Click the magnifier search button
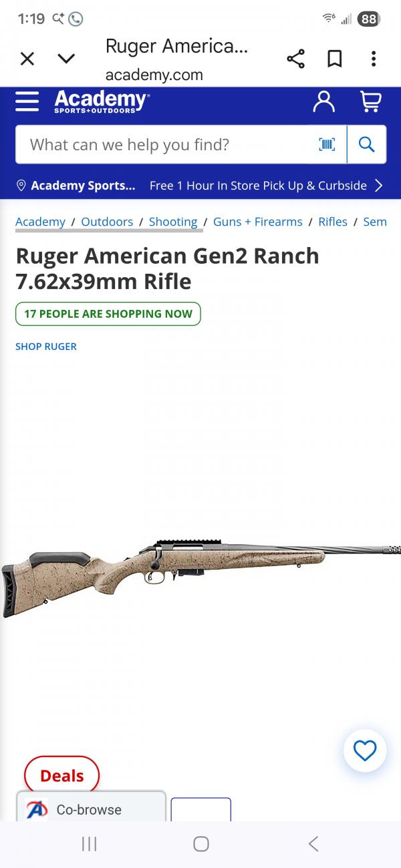The image size is (401, 868). pos(366,144)
